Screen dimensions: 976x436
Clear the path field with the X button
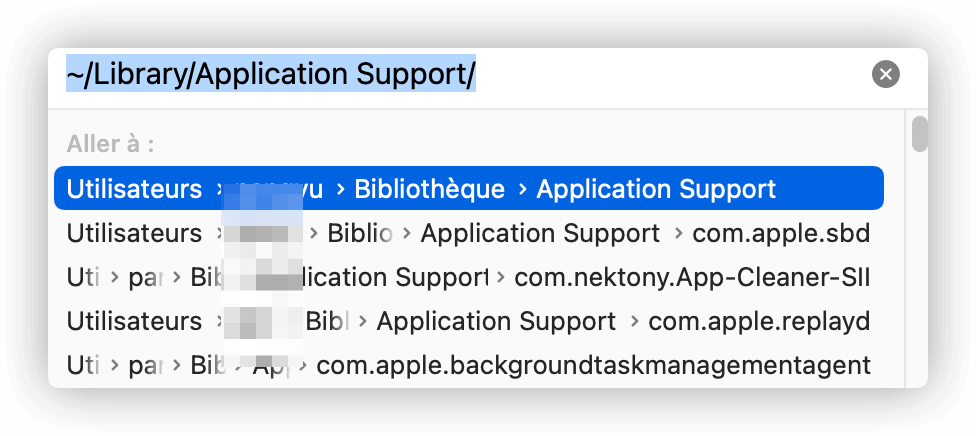[x=885, y=74]
